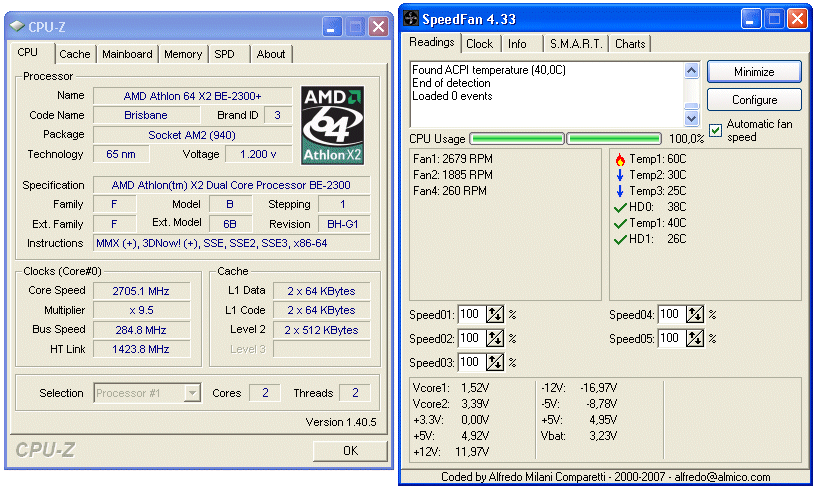Click the Speed01 value field

click(471, 314)
